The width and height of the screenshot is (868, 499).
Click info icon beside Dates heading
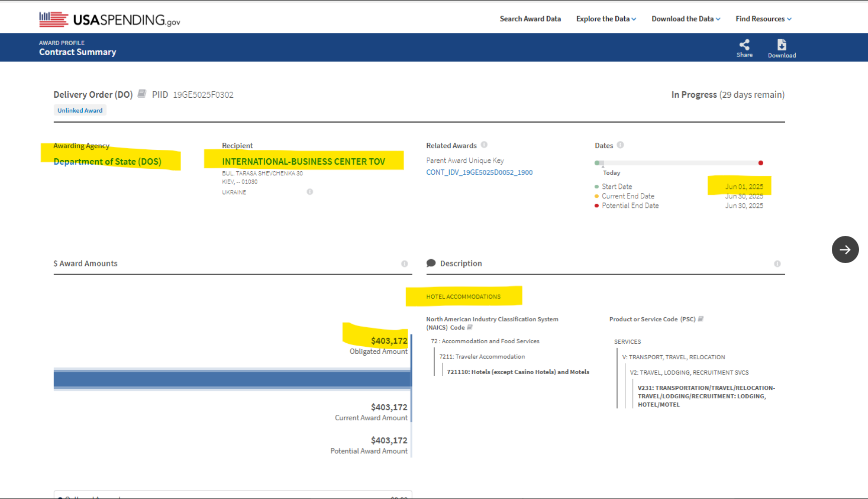click(620, 145)
